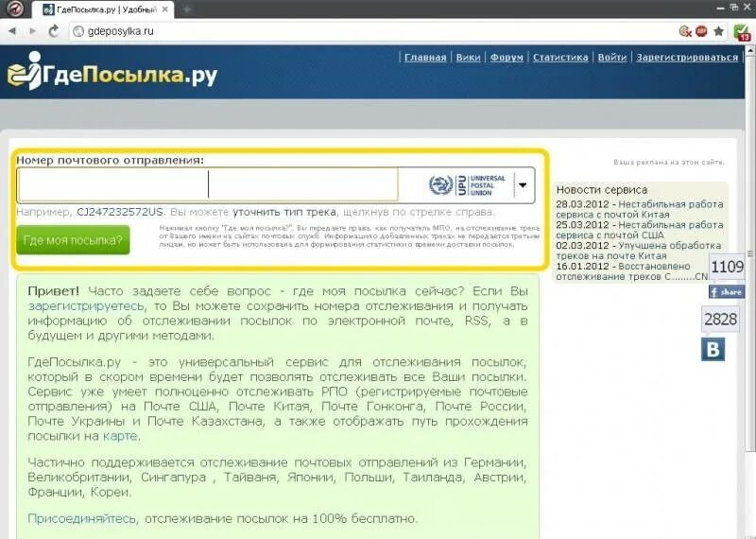The width and height of the screenshot is (756, 539).
Task: Open the green checkmark extension with badge 13
Action: point(742,32)
